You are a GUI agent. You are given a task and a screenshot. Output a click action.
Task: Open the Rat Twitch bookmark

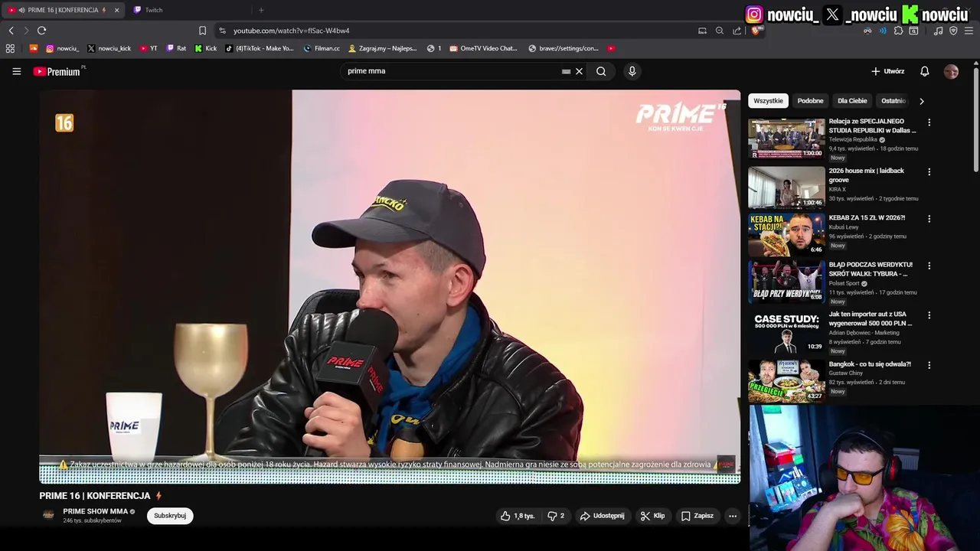[176, 48]
